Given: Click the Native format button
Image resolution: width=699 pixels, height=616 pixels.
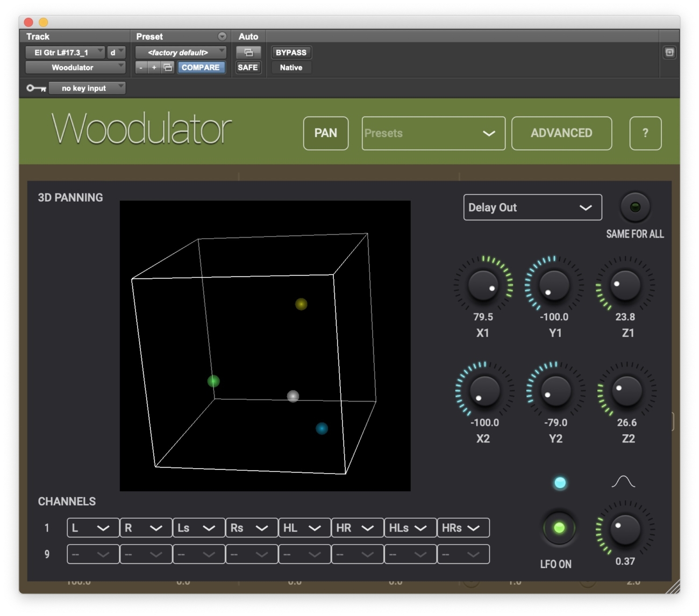Looking at the screenshot, I should [x=291, y=67].
